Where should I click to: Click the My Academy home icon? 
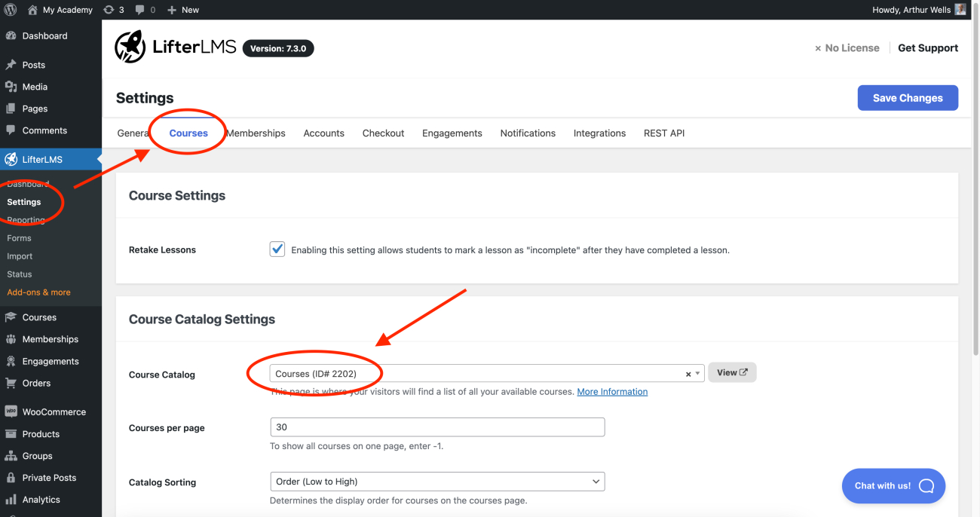[32, 10]
